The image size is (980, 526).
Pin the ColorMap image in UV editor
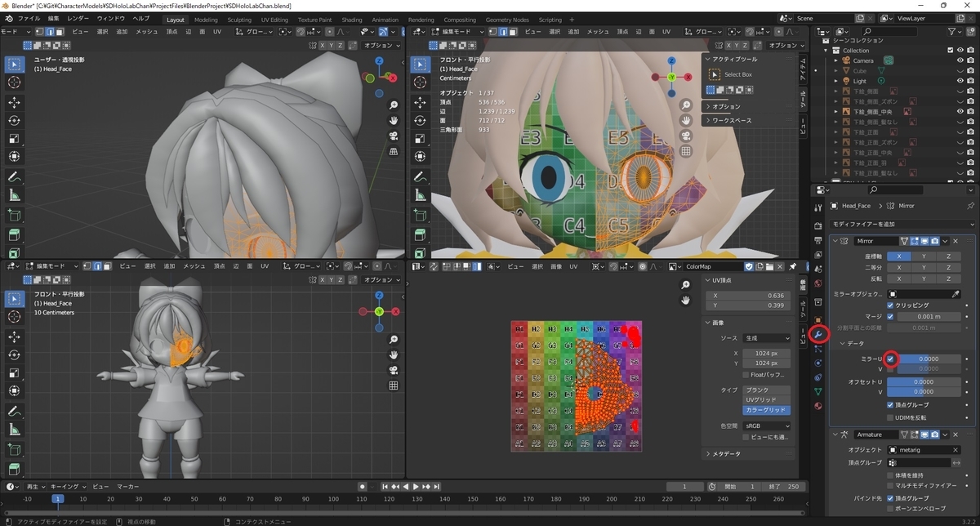coord(792,266)
